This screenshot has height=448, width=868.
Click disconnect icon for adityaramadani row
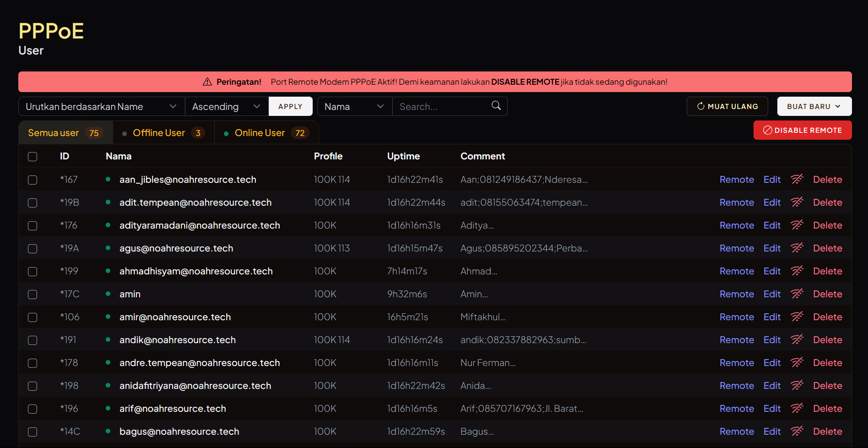tap(797, 225)
